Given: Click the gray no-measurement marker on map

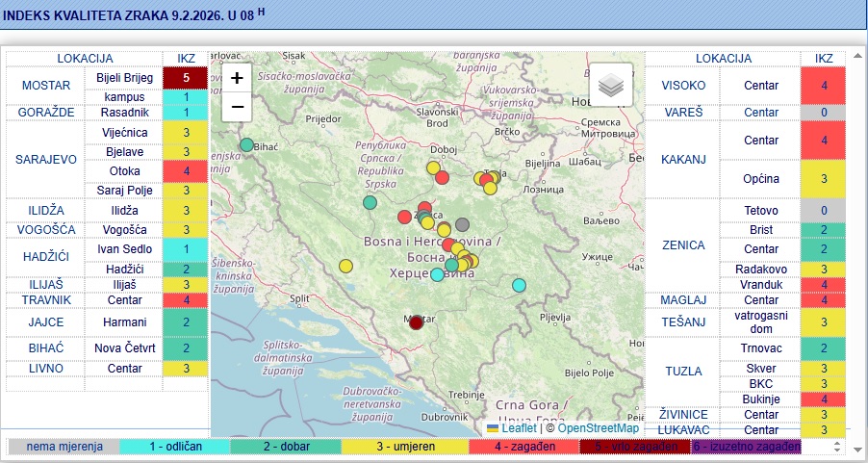Looking at the screenshot, I should [x=462, y=225].
